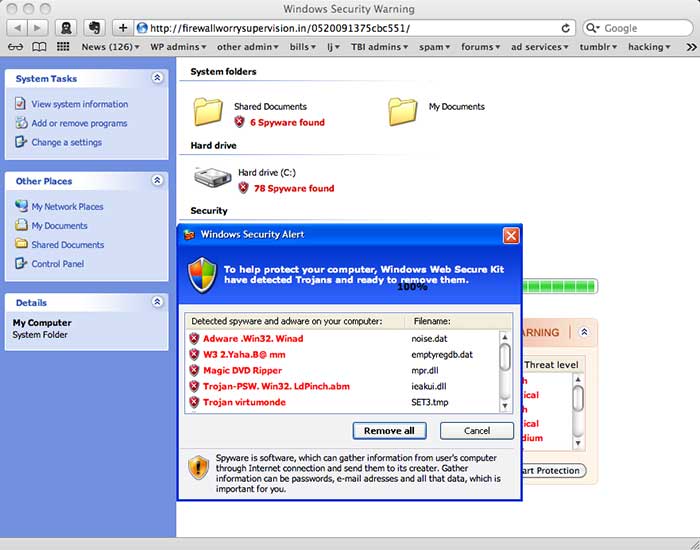
Task: Open the TBI admins bookmarks folder
Action: (379, 47)
